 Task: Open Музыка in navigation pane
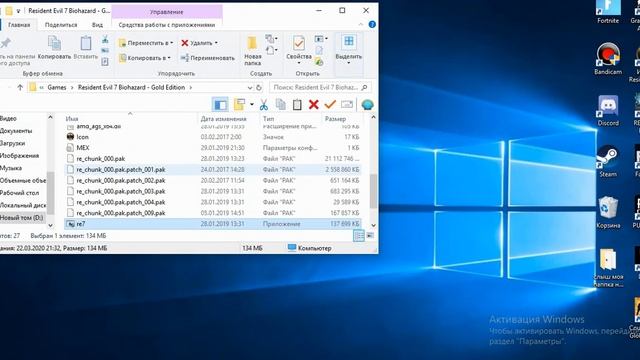(x=11, y=168)
